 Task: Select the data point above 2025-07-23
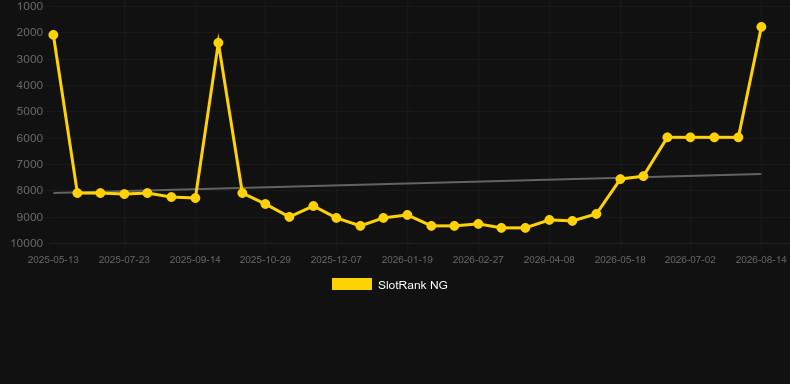point(124,194)
